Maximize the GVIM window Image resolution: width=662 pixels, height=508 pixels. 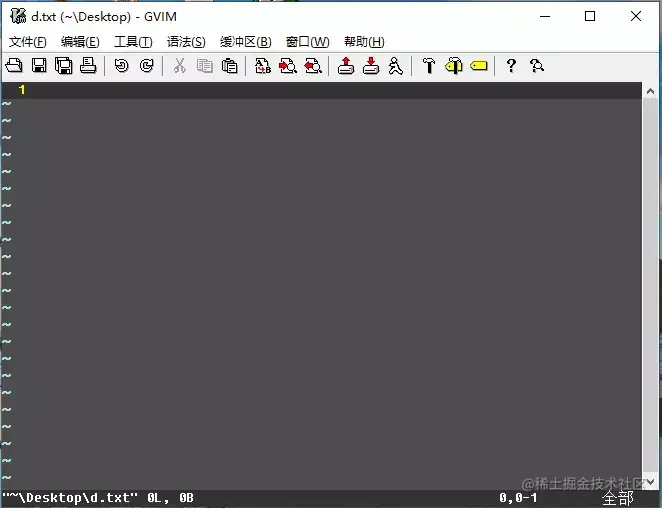(590, 16)
